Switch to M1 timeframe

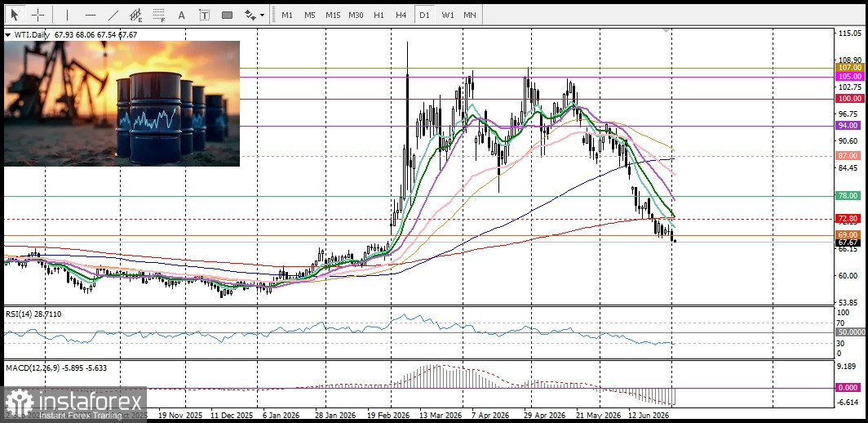[287, 15]
